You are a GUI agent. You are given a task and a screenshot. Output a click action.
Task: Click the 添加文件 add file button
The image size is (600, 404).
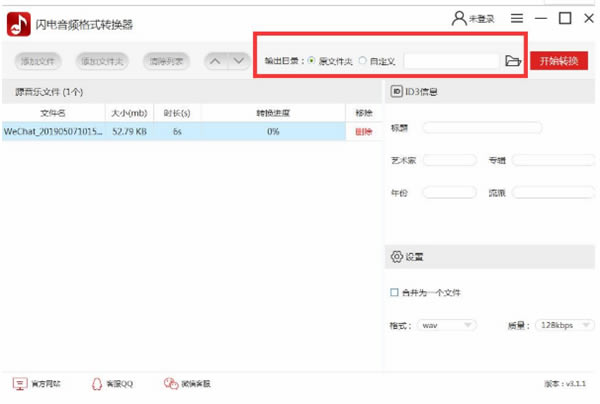(38, 61)
